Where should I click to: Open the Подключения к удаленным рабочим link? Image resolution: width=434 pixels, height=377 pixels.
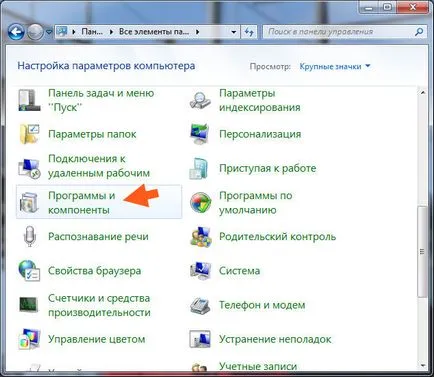[99, 166]
